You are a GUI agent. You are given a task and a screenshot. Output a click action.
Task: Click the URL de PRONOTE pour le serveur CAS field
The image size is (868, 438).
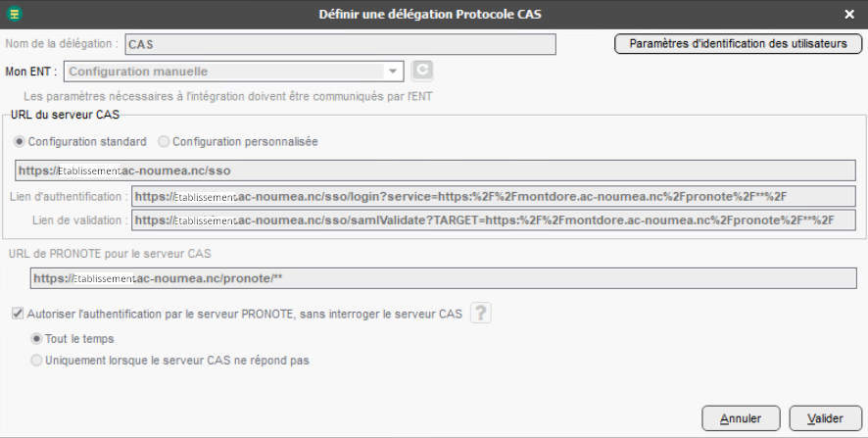[x=443, y=278]
